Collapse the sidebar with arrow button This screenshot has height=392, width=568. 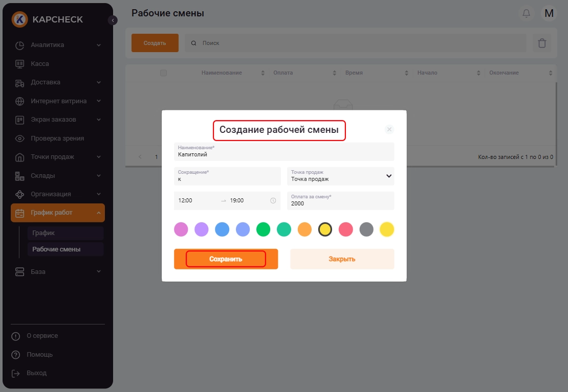click(x=113, y=20)
